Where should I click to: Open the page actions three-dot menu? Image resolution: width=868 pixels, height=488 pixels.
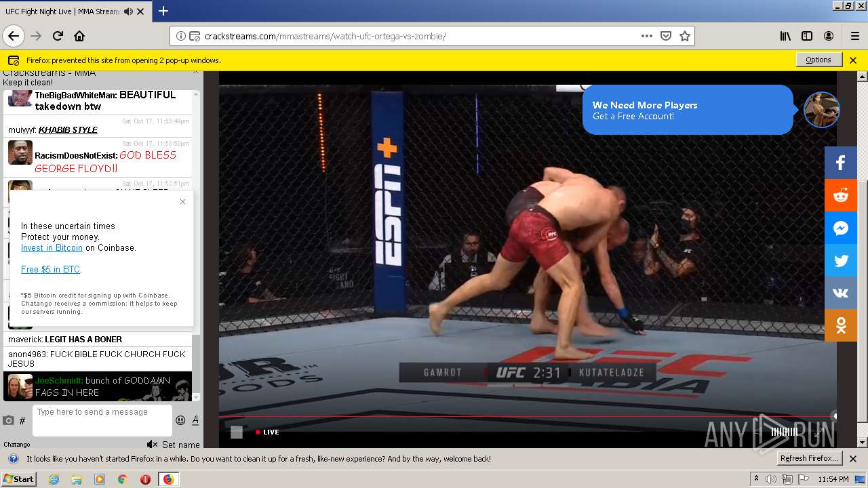click(x=647, y=36)
